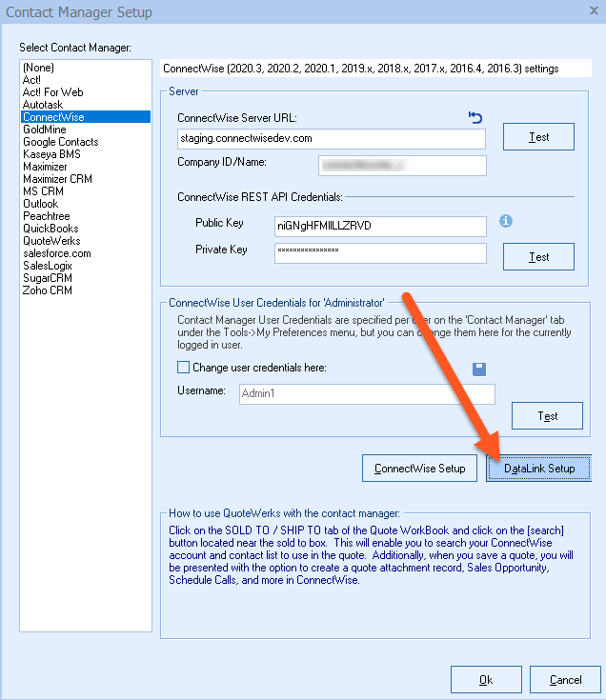606x700 pixels.
Task: Select Google Contacts in the list
Action: [86, 142]
